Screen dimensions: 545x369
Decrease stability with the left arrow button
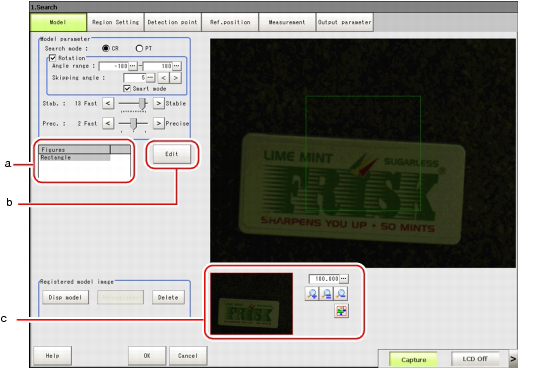coord(108,103)
